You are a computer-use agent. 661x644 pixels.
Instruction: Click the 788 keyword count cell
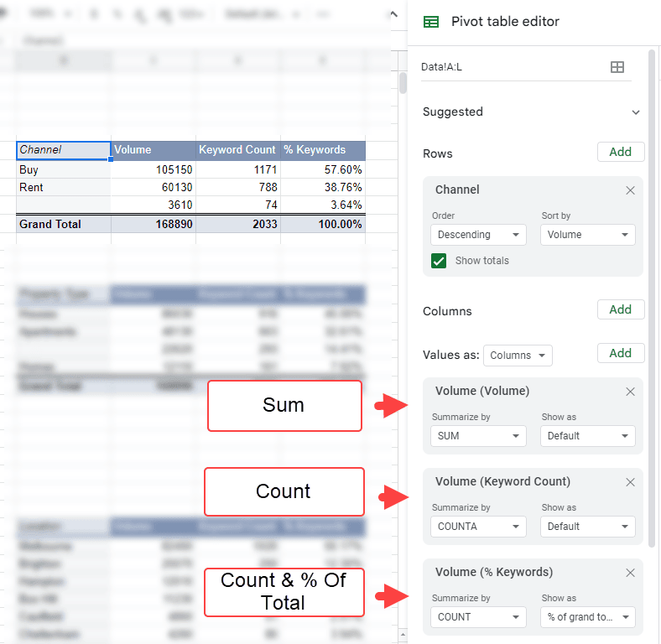(x=238, y=187)
